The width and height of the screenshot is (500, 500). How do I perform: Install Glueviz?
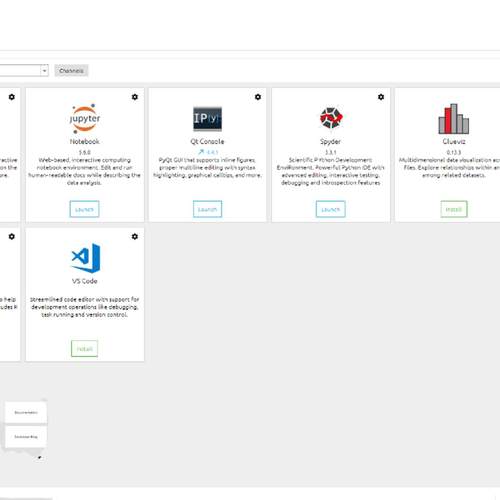tap(454, 209)
